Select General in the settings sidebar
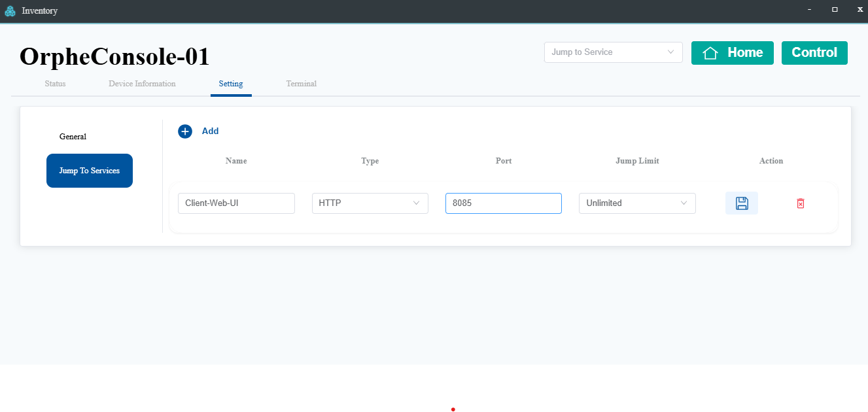The image size is (868, 412). click(73, 137)
